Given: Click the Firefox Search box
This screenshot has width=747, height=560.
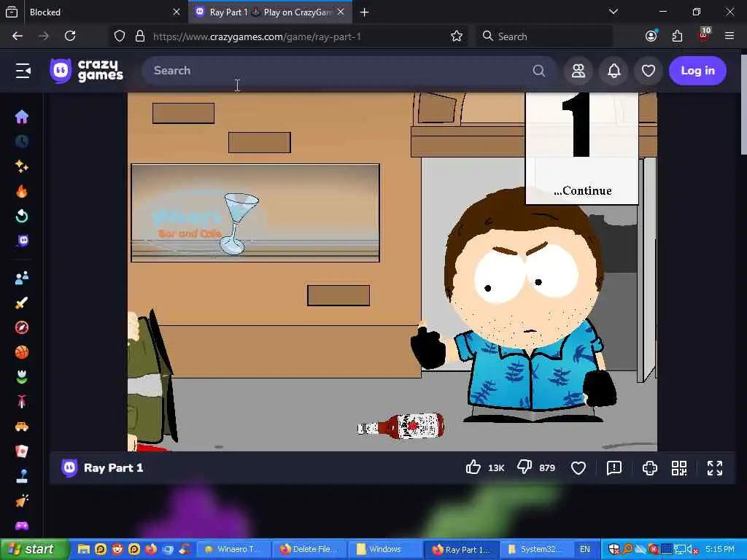Looking at the screenshot, I should tap(544, 36).
